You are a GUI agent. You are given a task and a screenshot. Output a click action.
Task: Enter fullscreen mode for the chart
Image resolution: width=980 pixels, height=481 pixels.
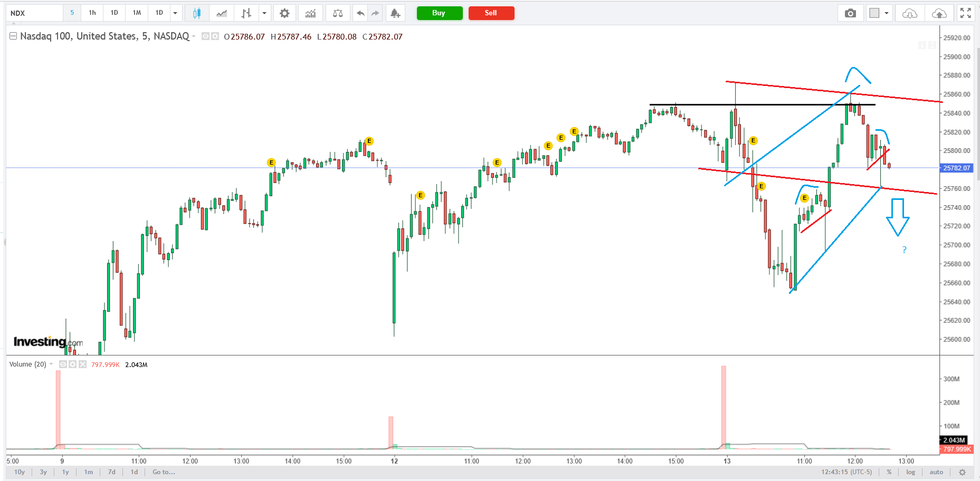point(965,13)
